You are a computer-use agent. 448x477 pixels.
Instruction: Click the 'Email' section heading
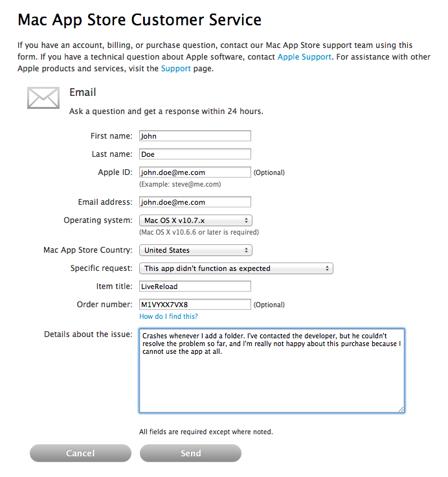coord(83,92)
